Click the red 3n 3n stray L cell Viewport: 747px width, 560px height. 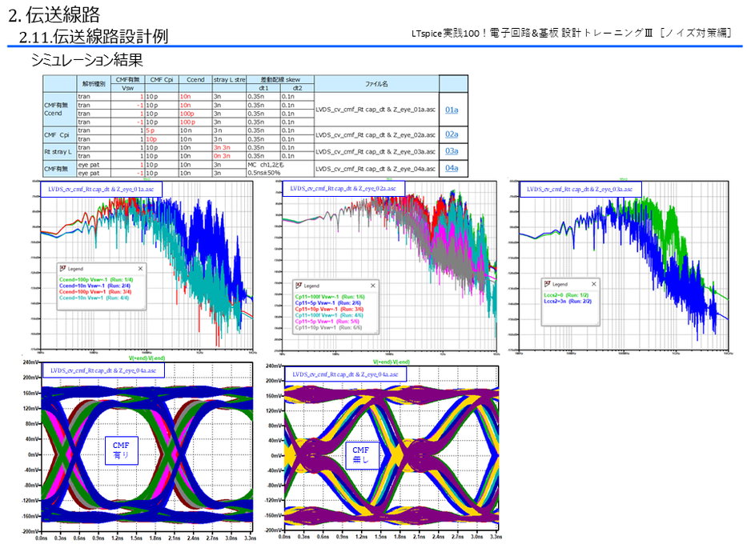[229, 148]
